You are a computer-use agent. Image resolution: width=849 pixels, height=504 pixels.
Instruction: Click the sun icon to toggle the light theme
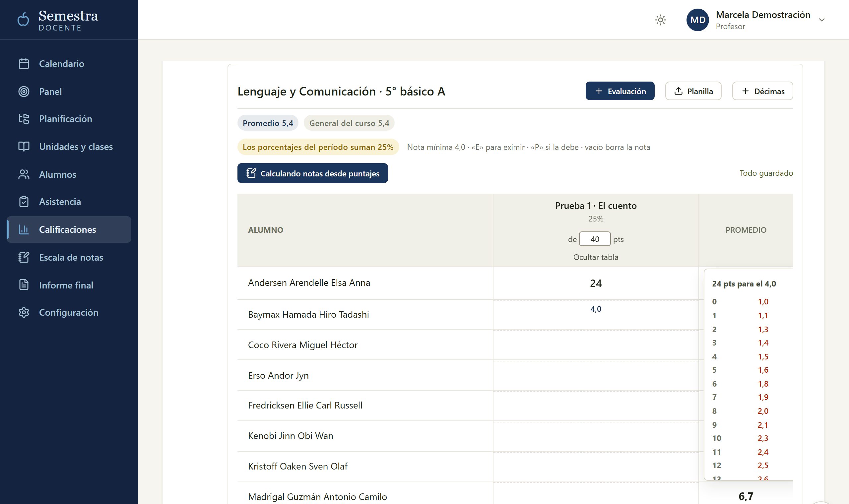point(660,20)
